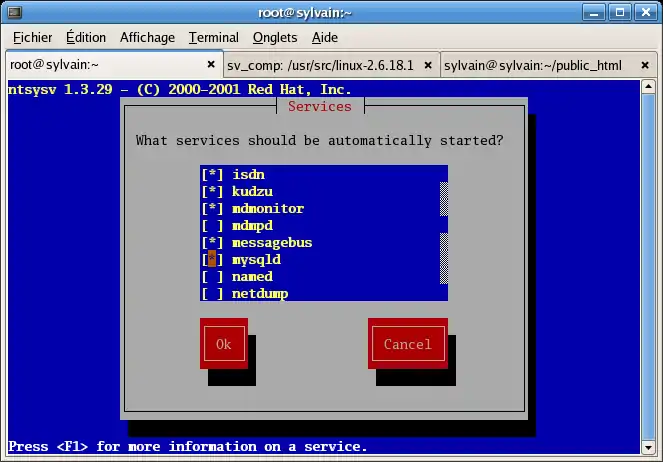663x462 pixels.
Task: Close the root@sylvain:~ terminal tab
Action: click(211, 65)
